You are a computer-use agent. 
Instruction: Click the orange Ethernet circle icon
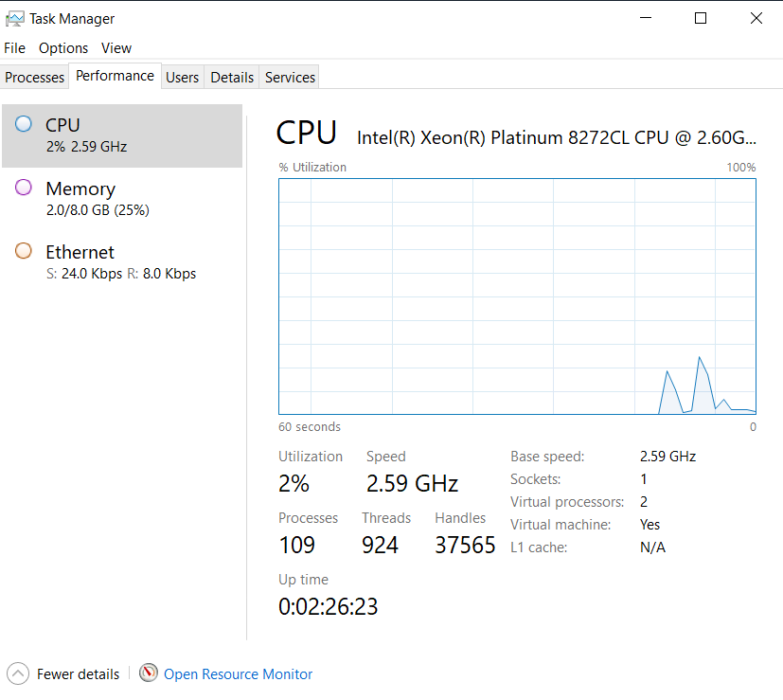(x=24, y=251)
